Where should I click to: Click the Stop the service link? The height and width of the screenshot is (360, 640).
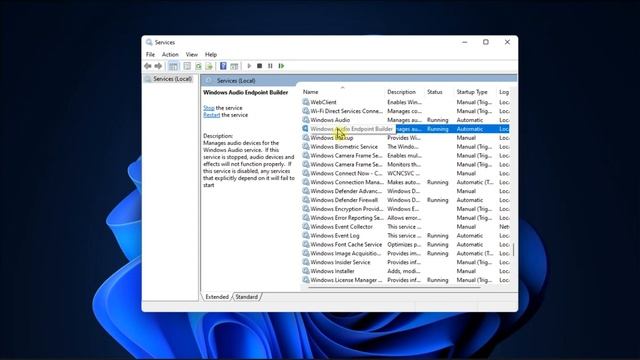point(209,108)
